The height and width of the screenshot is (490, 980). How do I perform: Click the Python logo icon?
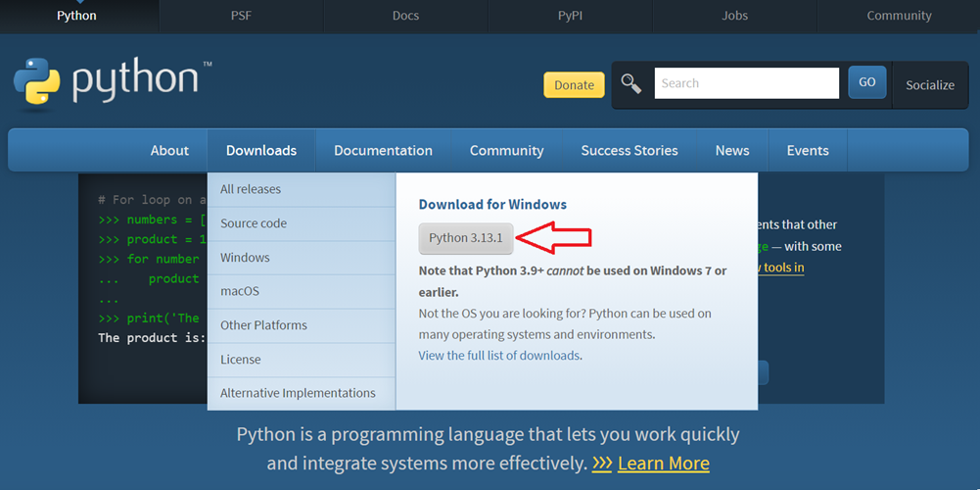click(x=37, y=84)
